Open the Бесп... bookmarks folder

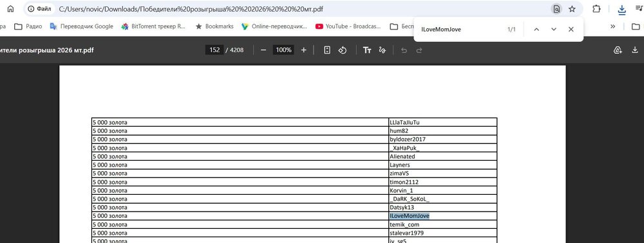402,26
